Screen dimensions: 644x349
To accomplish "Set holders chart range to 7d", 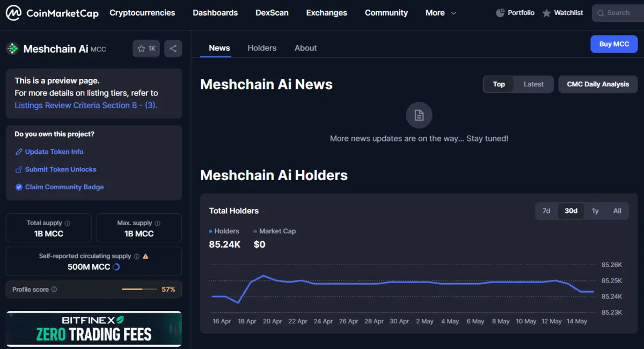I will (x=546, y=211).
